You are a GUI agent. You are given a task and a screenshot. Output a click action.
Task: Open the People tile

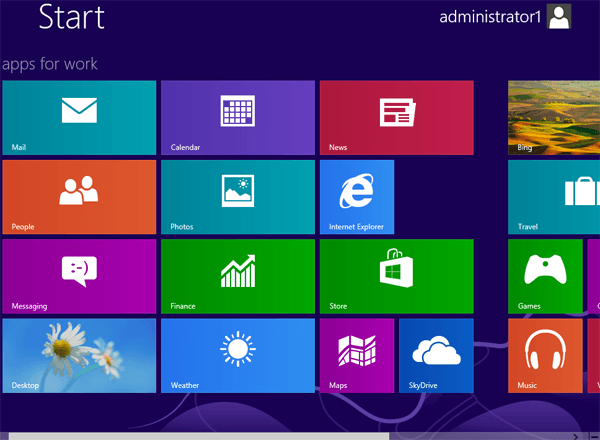(x=79, y=197)
